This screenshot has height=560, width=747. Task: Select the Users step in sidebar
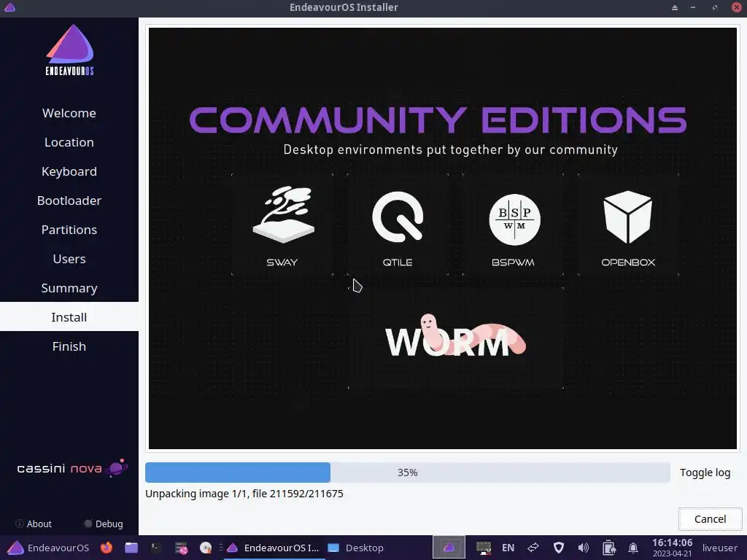pyautogui.click(x=69, y=259)
